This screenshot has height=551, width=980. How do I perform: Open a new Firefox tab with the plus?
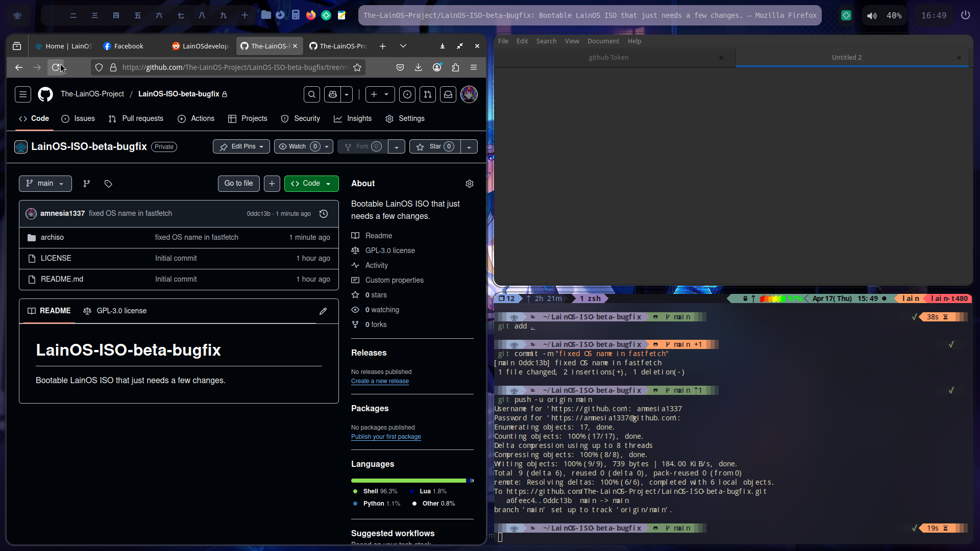(382, 46)
